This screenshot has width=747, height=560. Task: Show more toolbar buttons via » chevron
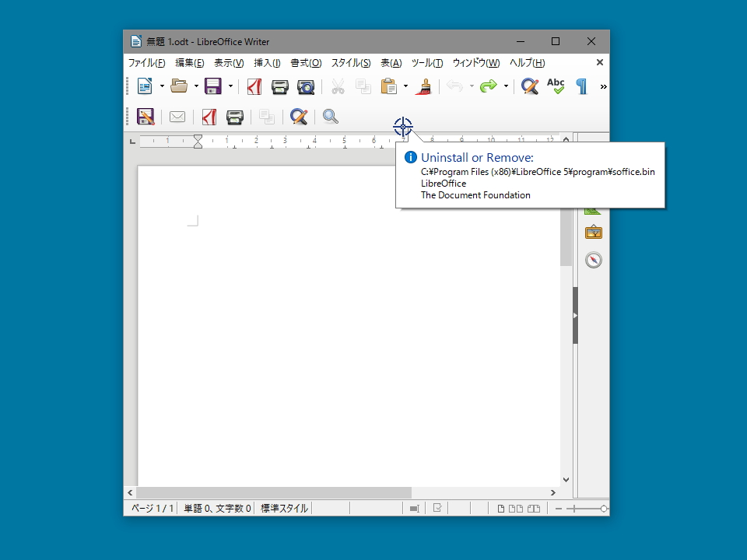(x=604, y=86)
